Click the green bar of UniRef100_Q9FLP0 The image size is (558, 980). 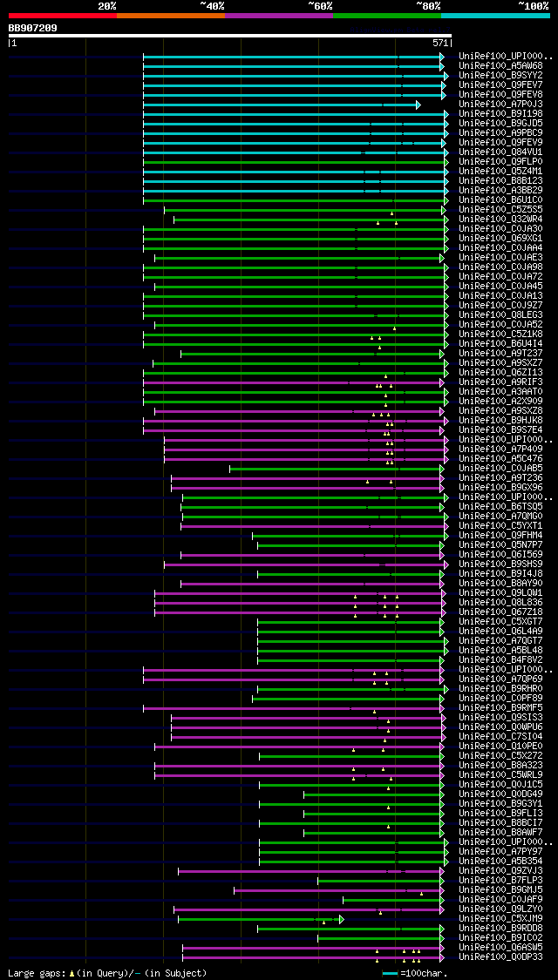pyautogui.click(x=296, y=162)
